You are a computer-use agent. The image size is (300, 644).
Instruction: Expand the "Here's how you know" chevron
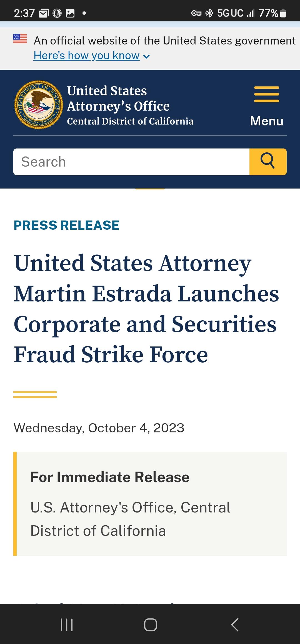click(146, 56)
